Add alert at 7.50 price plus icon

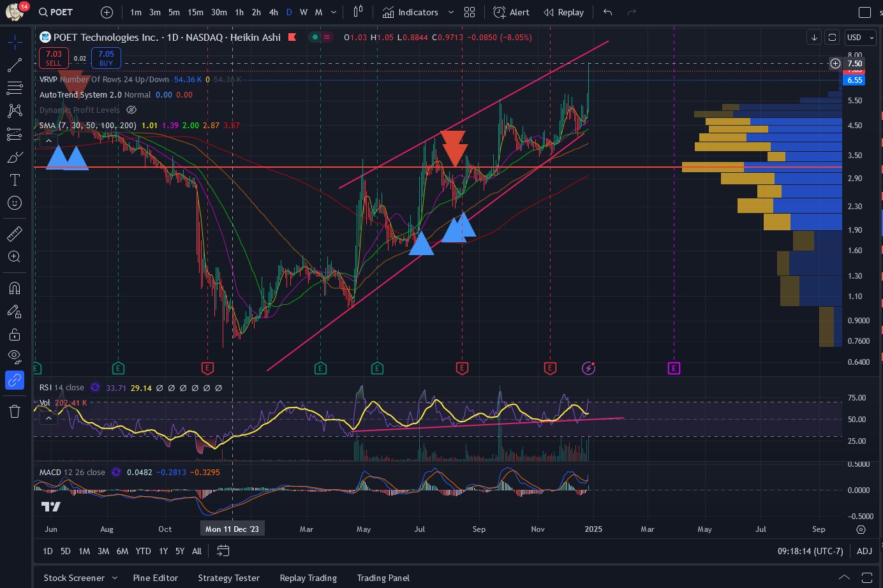tap(835, 63)
